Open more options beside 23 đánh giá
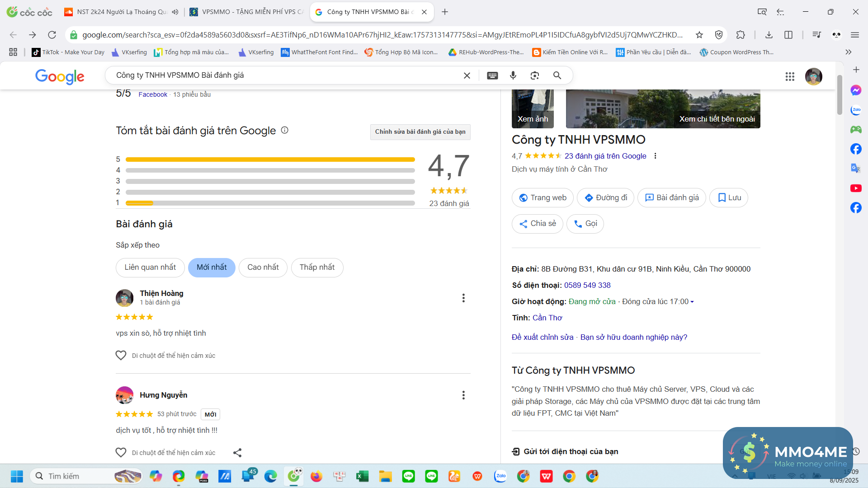The height and width of the screenshot is (488, 868). pos(655,156)
